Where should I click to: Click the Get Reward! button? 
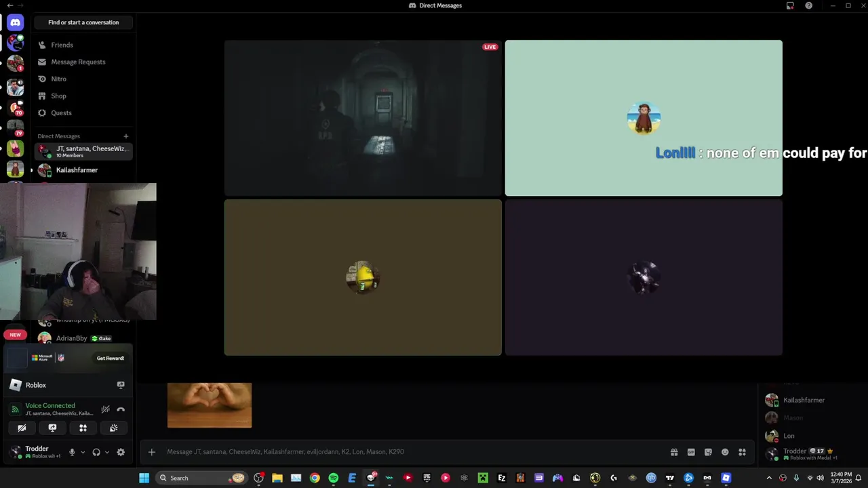110,358
